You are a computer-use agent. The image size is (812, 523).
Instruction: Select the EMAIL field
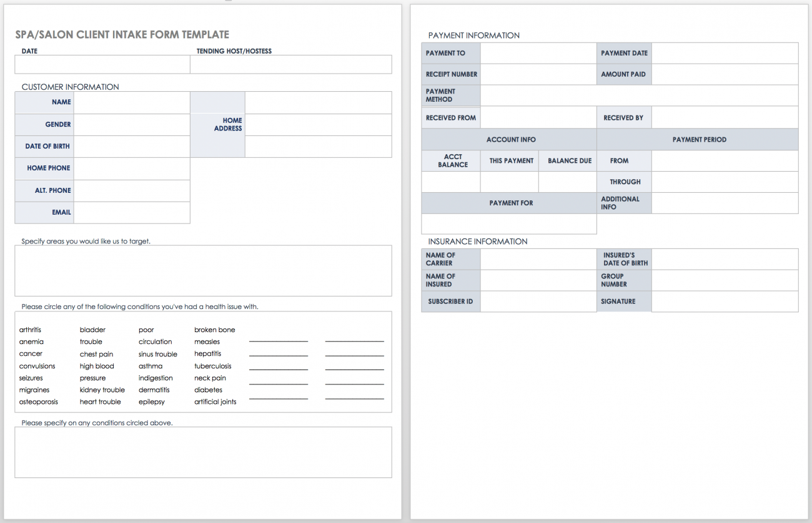[x=132, y=213]
